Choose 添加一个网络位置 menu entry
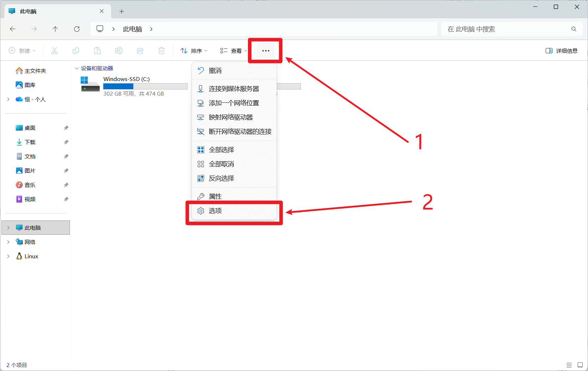Screen dimensions: 588x371 click(235, 103)
